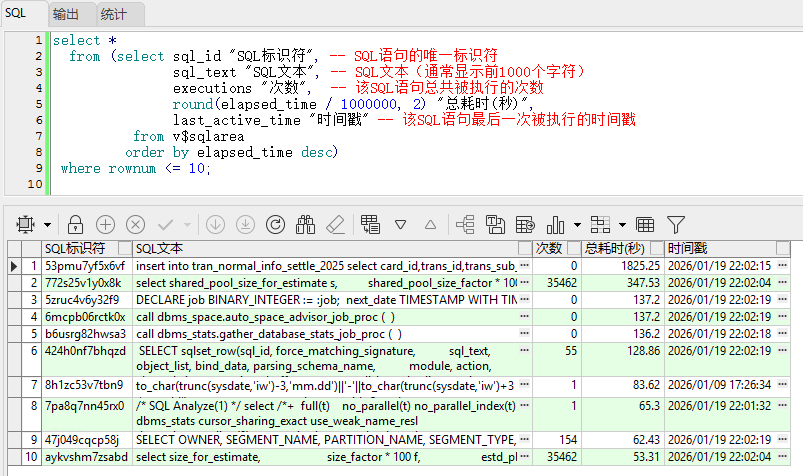Click the funnel filter icon
803x476 pixels.
(676, 224)
